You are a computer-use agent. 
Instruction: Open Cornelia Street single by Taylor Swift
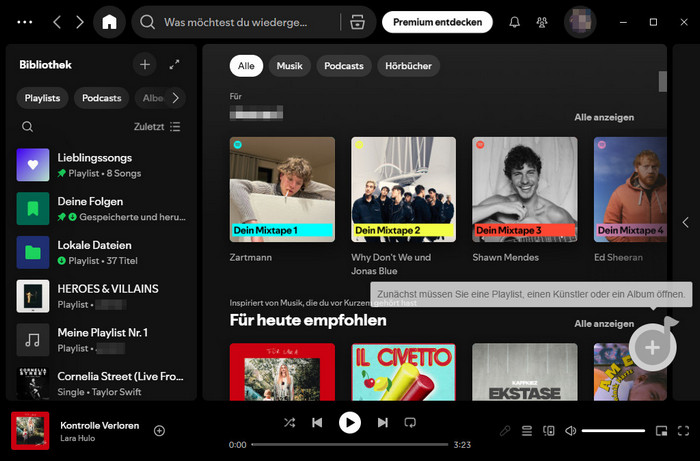pos(101,383)
